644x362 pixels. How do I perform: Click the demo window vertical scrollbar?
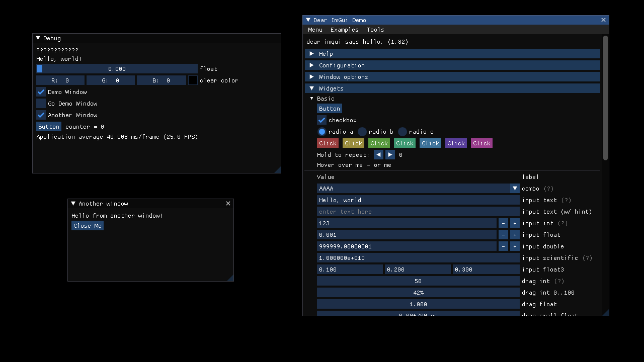coord(605,98)
